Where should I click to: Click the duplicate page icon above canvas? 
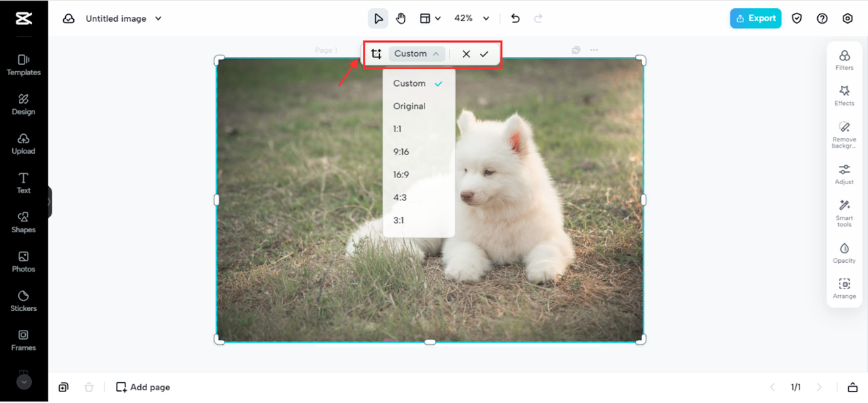(576, 50)
